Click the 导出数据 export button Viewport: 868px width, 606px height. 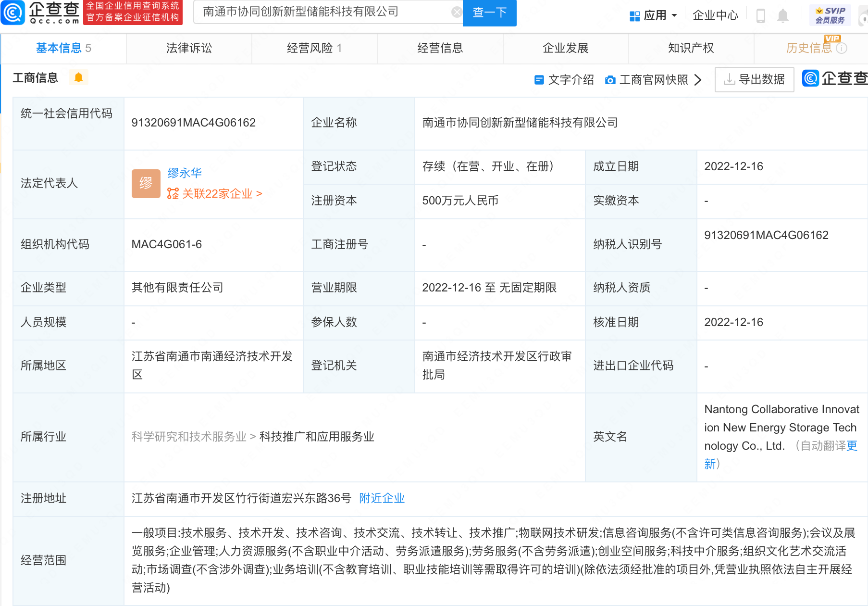click(x=754, y=79)
